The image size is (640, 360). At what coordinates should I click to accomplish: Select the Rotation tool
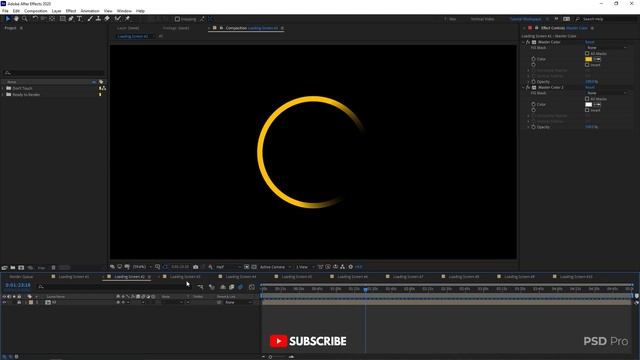[35, 19]
